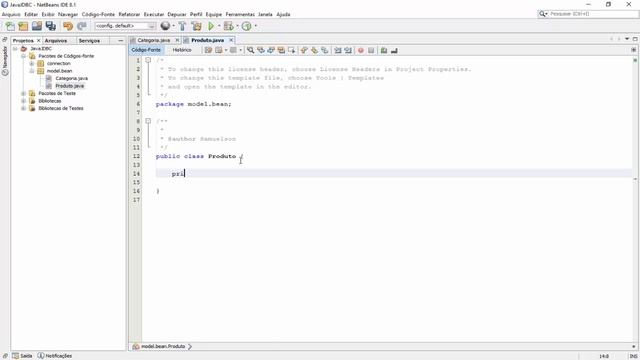640x360 pixels.
Task: Click the Undo arrow icon
Action: coord(68,26)
